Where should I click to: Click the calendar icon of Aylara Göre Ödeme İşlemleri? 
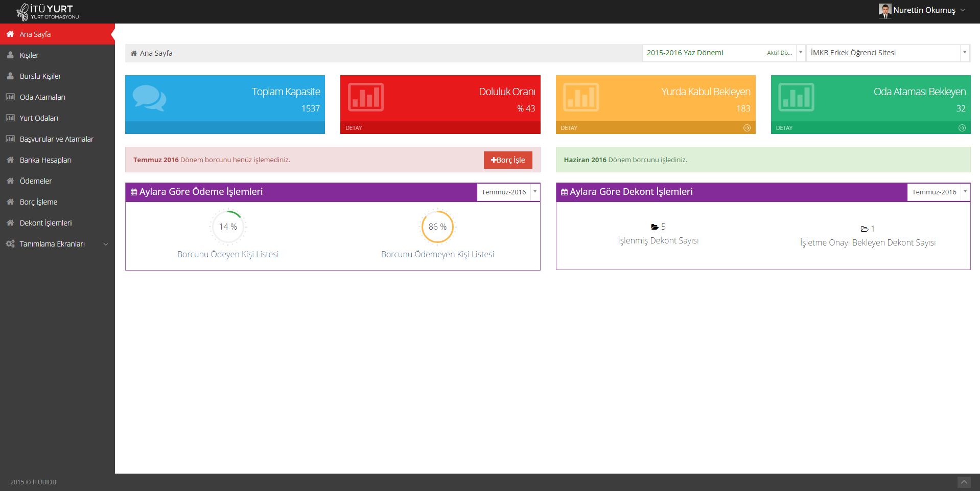pyautogui.click(x=134, y=192)
